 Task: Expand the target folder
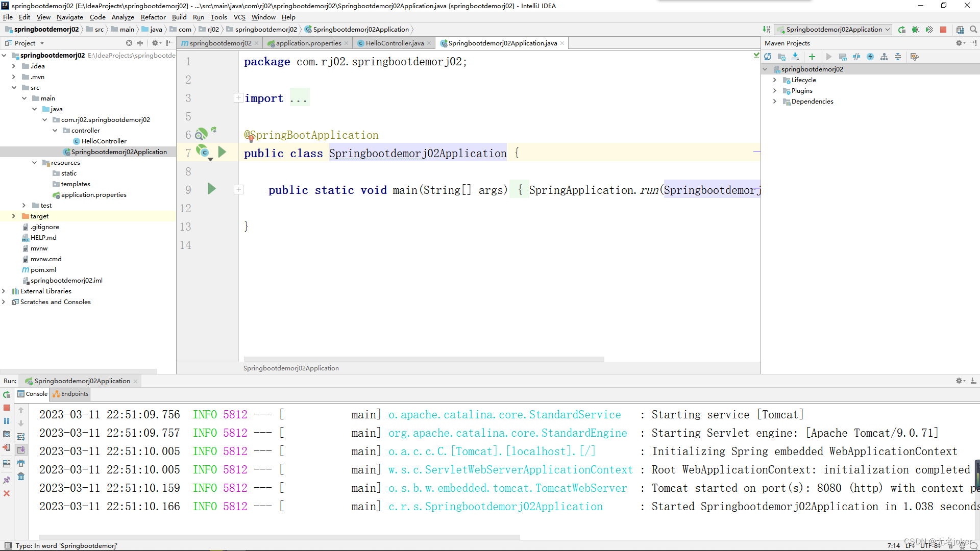(14, 216)
